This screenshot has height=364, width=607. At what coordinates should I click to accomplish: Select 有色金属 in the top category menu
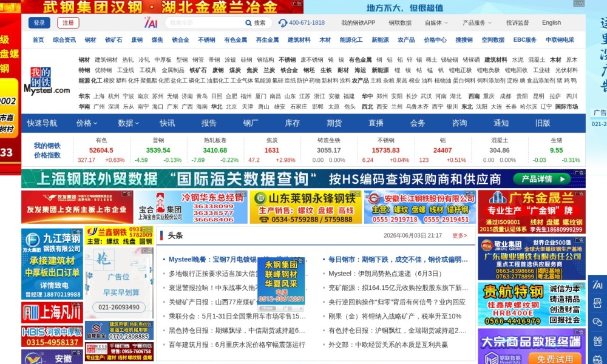click(x=236, y=40)
